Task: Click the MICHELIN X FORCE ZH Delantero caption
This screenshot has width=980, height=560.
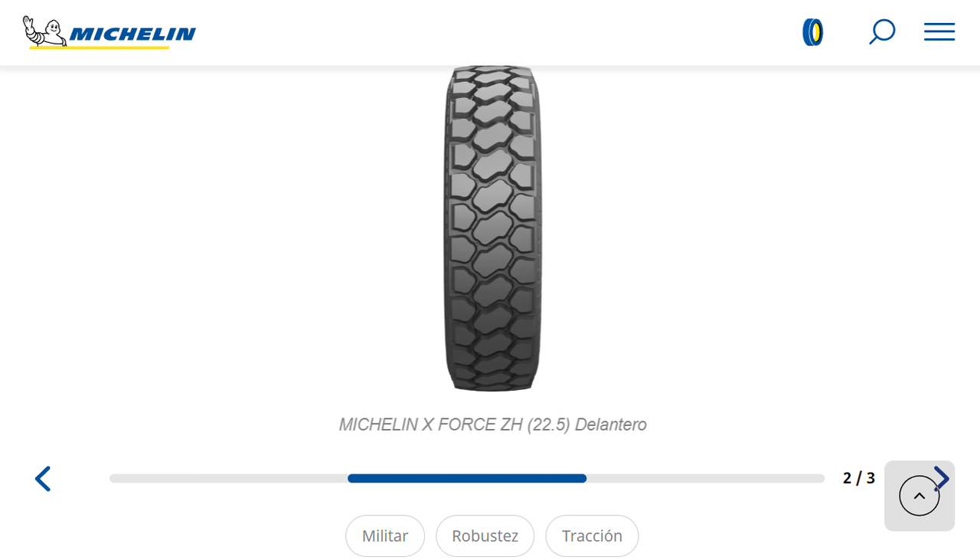Action: (492, 424)
